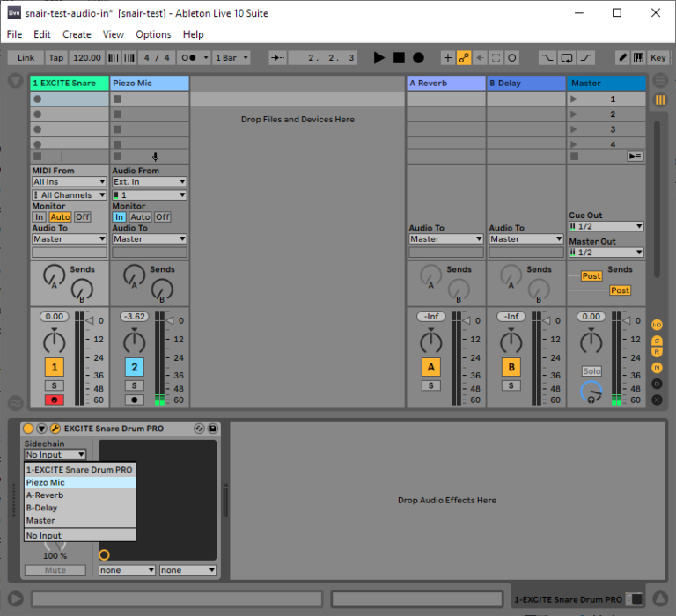Click the tempo field showing 120.00
The width and height of the screenshot is (676, 616).
point(87,58)
